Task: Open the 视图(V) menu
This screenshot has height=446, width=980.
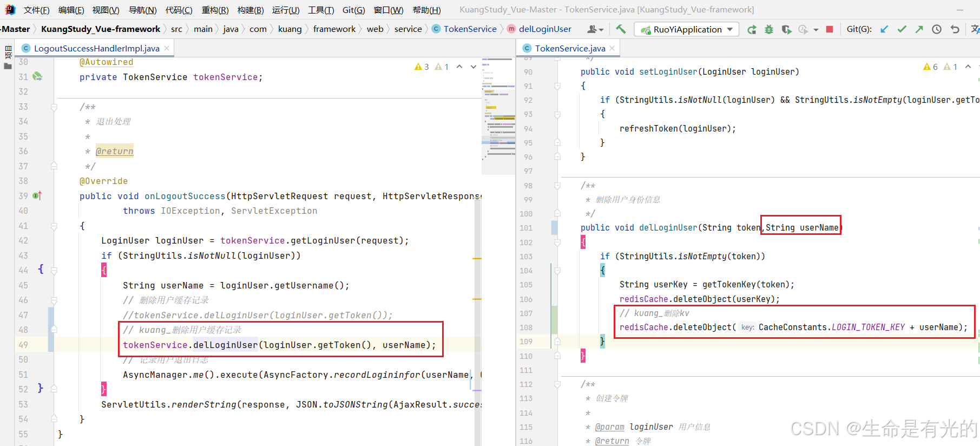Action: pos(106,10)
